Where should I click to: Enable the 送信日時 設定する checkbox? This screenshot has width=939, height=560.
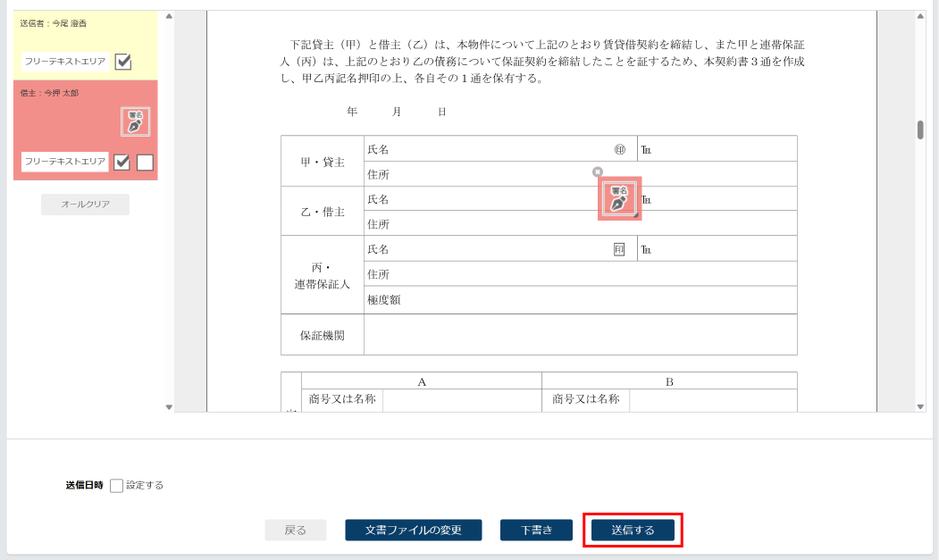point(116,486)
